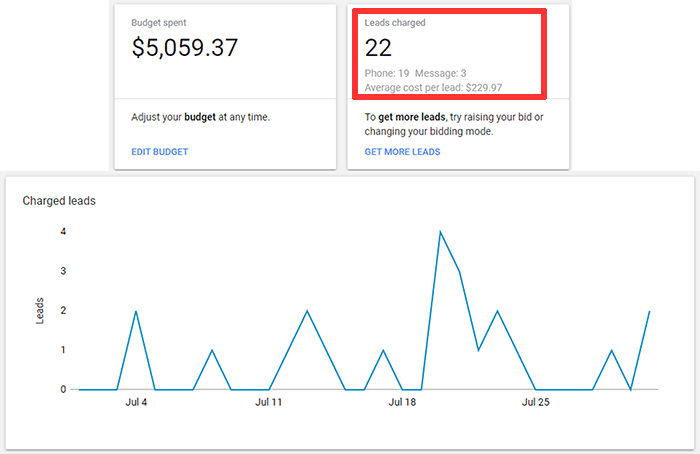Click the 'To get more leads' tip text
Screen dimensions: 700x454
(454, 124)
